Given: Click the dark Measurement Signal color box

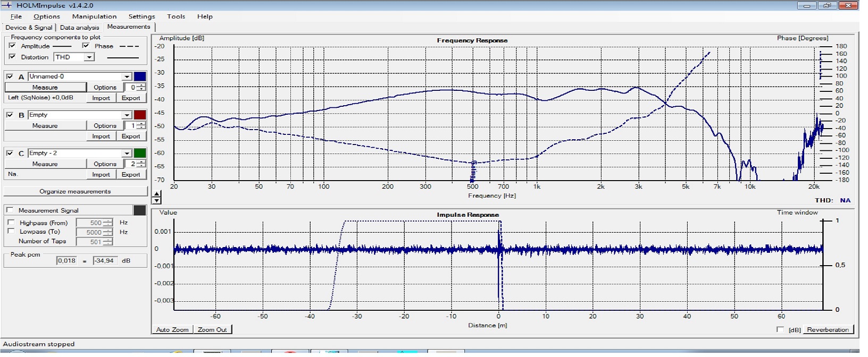Looking at the screenshot, I should [x=140, y=210].
